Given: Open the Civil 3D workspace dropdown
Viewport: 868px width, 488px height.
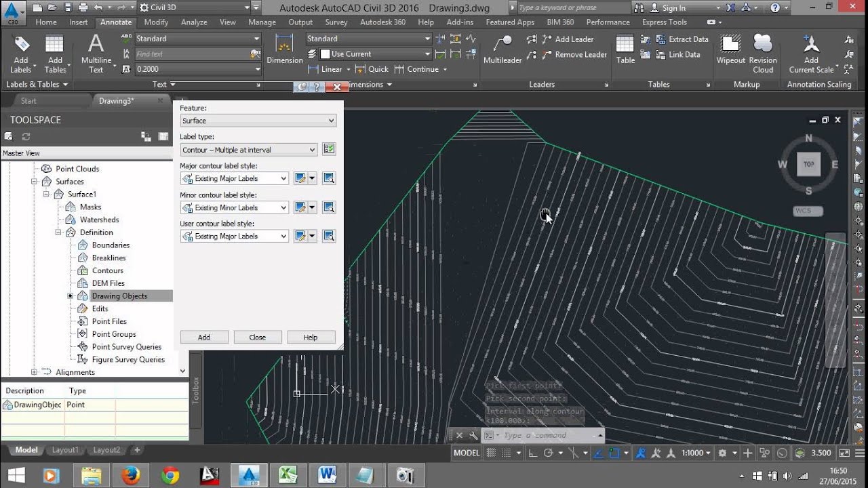Looking at the screenshot, I should (194, 7).
